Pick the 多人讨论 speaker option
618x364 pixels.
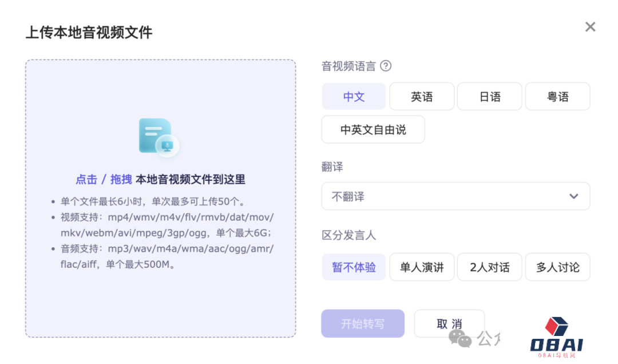557,267
